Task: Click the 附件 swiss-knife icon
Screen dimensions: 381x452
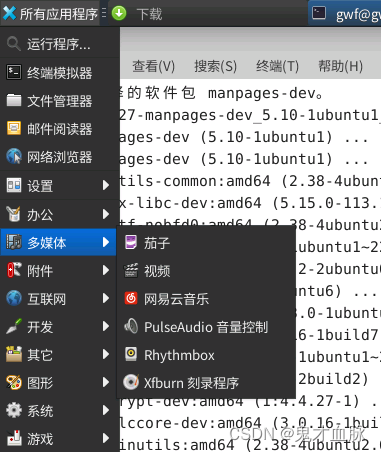Action: [14, 270]
